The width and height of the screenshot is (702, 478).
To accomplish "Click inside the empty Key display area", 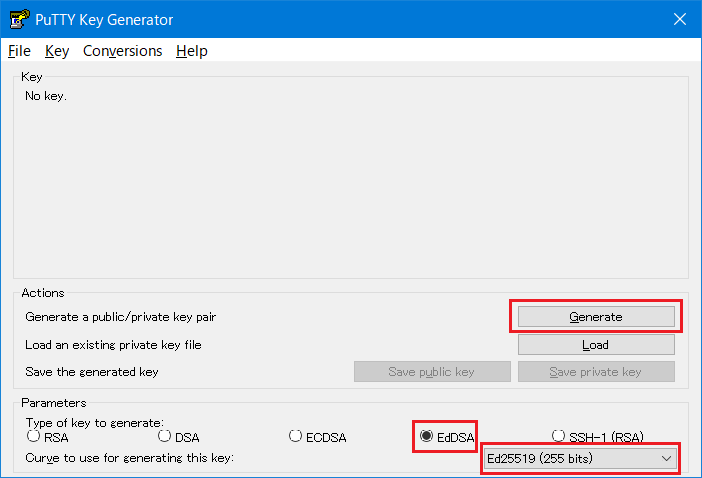I will point(350,180).
